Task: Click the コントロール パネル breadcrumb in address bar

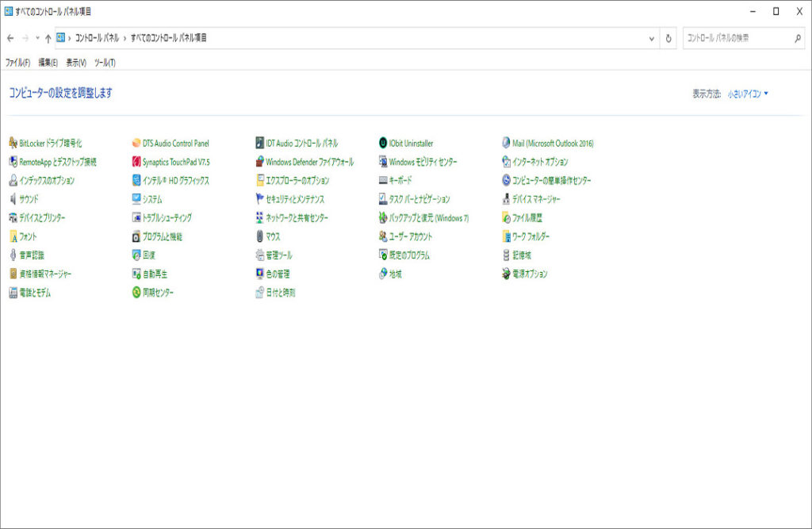Action: [97, 38]
